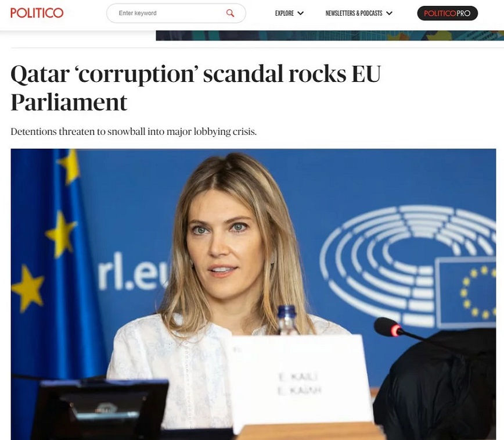This screenshot has height=440, width=504.
Task: Click the black monitor at bottom left
Action: [x=100, y=409]
